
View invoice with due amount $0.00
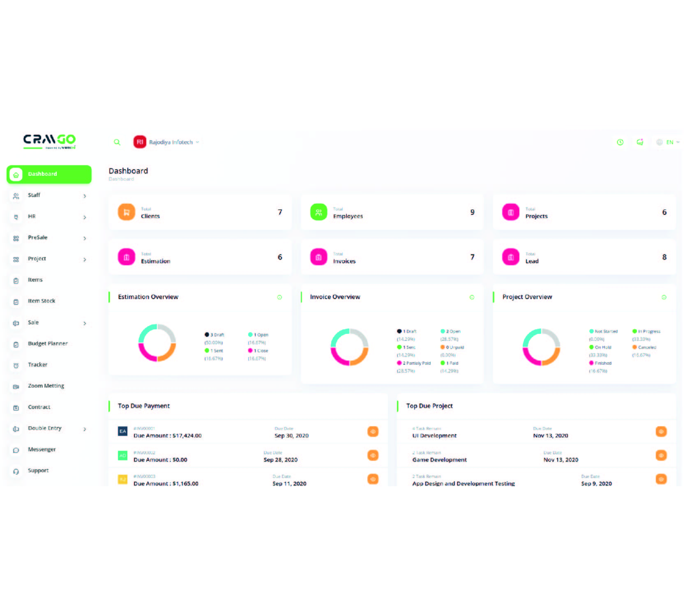[373, 455]
